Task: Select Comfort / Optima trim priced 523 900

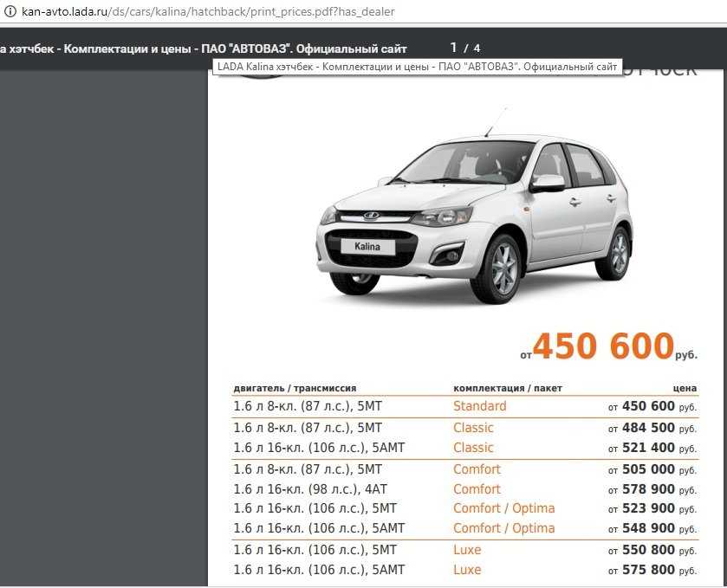Action: click(504, 508)
